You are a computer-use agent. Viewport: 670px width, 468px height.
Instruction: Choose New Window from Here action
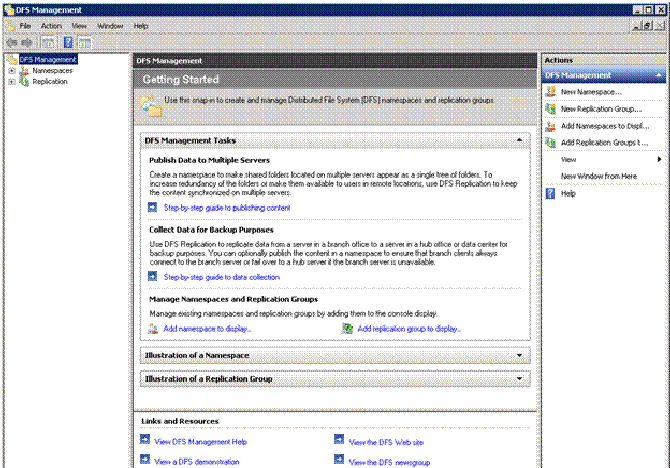599,176
